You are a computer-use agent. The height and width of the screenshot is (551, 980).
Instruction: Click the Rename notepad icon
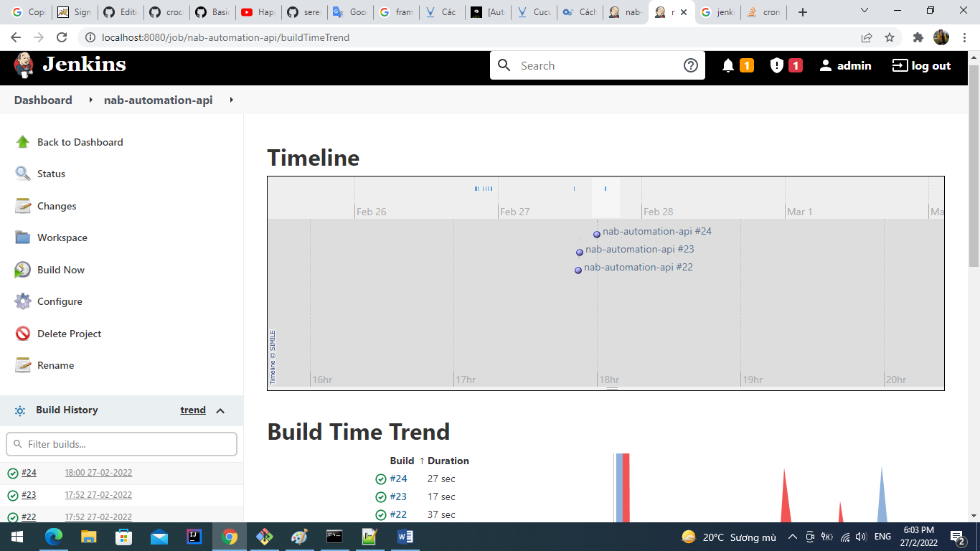pyautogui.click(x=23, y=365)
